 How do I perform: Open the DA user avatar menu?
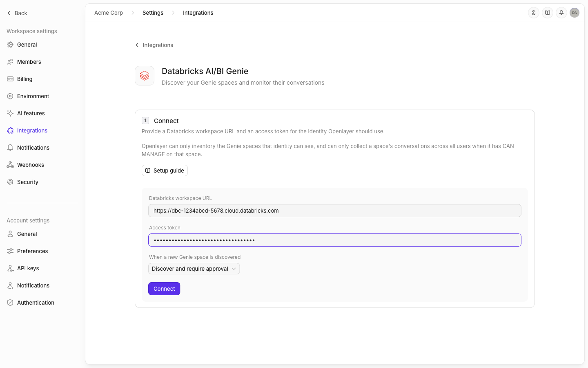point(575,13)
